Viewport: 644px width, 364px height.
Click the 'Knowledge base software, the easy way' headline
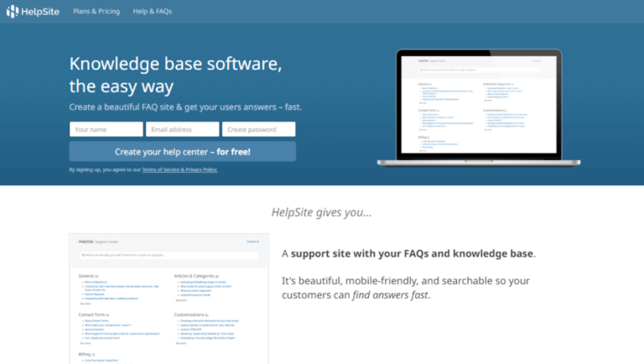point(175,75)
